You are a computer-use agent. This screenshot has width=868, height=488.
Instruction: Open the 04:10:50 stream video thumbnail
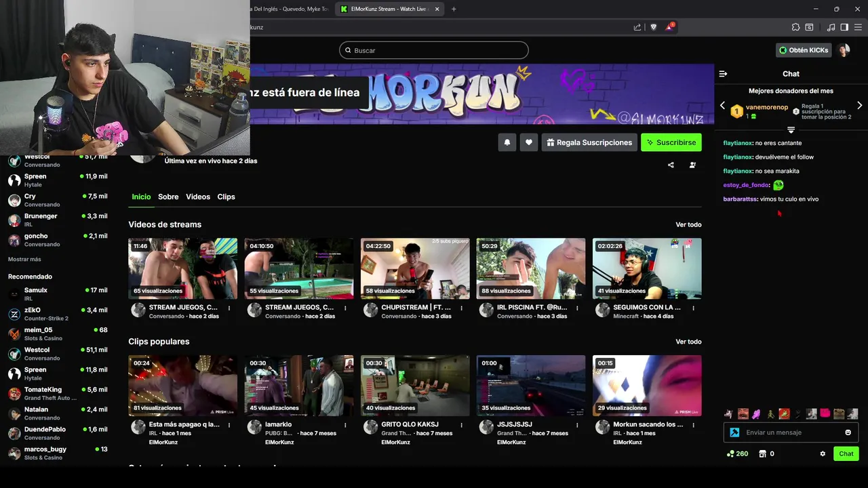pyautogui.click(x=299, y=268)
